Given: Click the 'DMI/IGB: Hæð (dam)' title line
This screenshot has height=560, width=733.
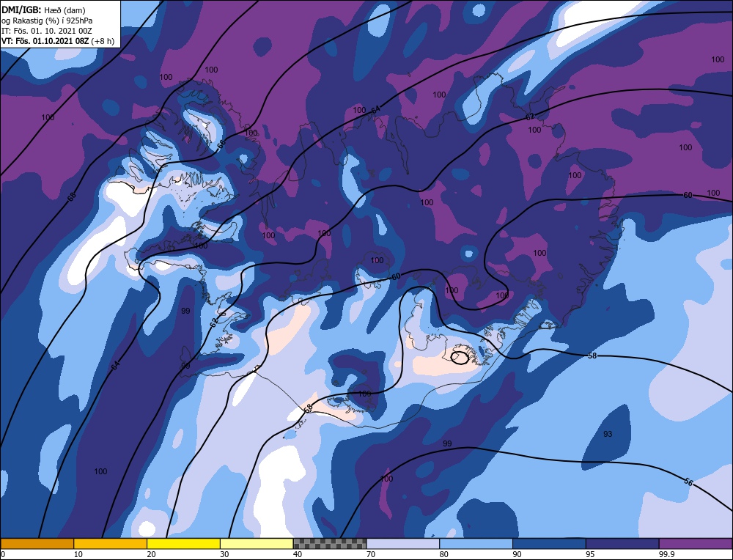Looking at the screenshot, I should point(44,10).
